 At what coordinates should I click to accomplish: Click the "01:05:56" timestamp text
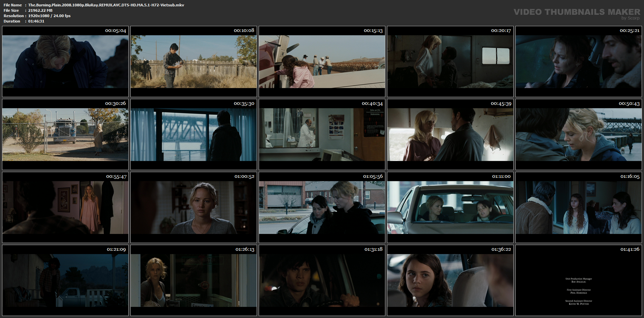[x=373, y=176]
